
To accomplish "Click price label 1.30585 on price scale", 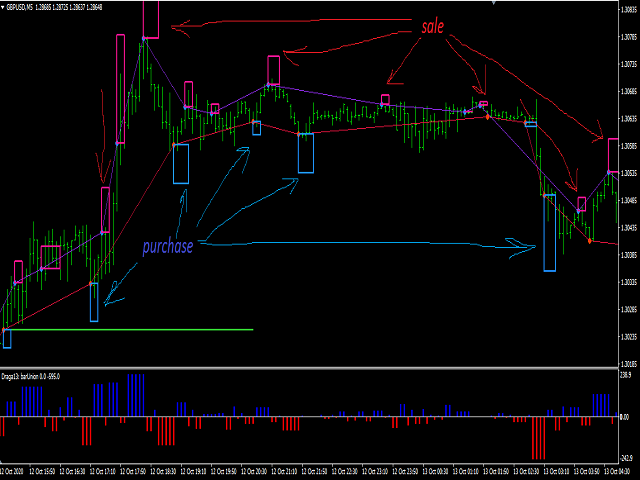I will [629, 146].
